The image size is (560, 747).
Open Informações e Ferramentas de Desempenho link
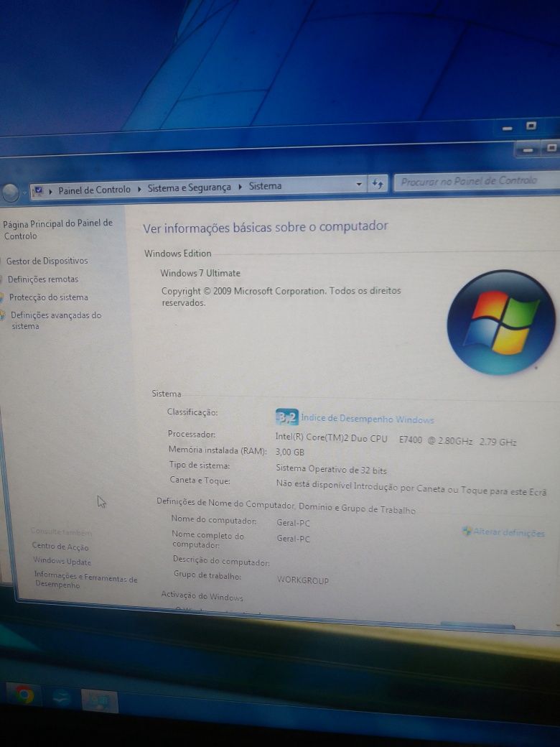85,581
